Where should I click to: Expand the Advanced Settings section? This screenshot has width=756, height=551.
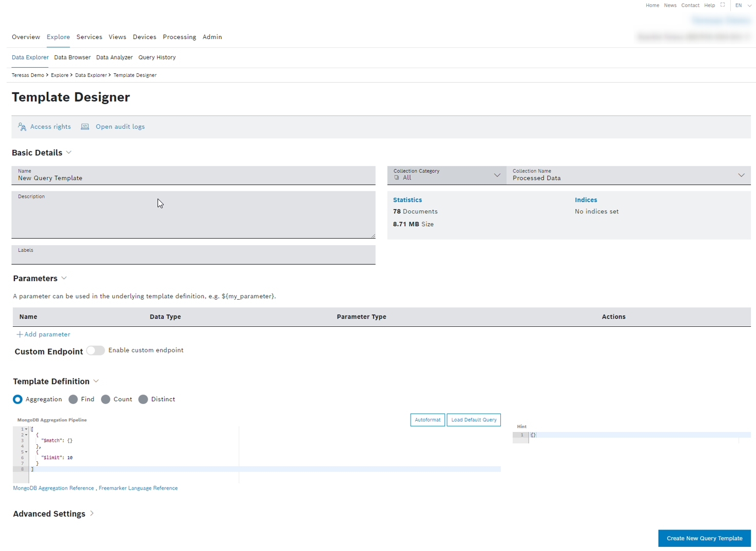pos(92,514)
